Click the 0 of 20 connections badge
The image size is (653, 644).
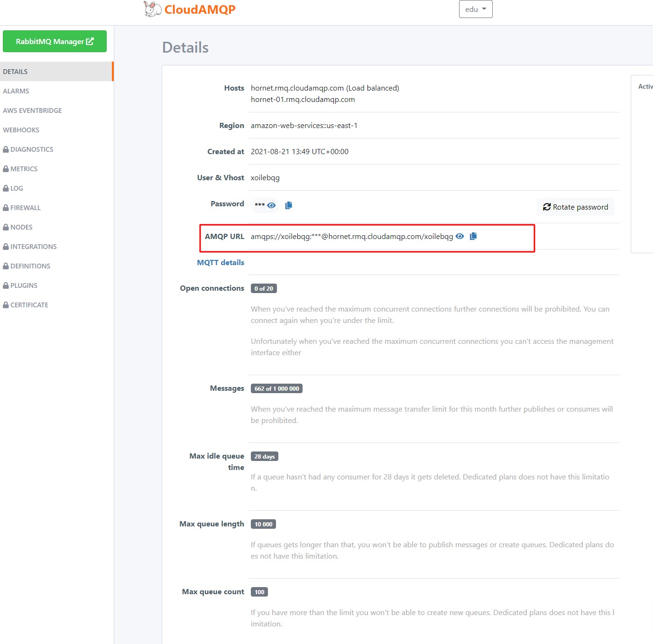pyautogui.click(x=264, y=288)
